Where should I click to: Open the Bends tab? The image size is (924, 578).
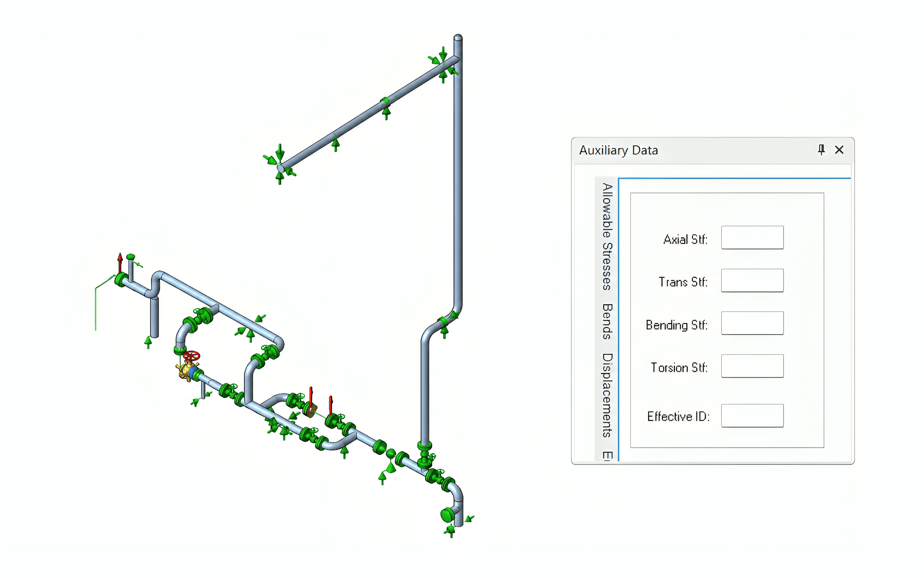[x=607, y=321]
